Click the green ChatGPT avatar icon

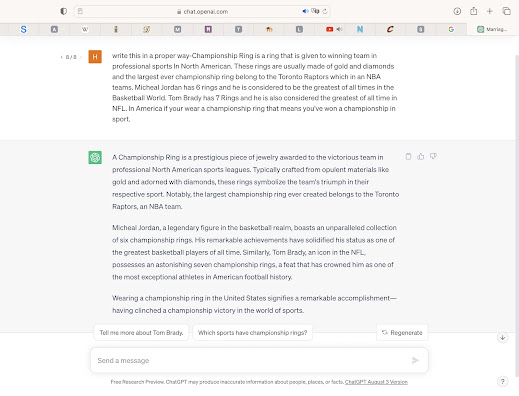95,157
